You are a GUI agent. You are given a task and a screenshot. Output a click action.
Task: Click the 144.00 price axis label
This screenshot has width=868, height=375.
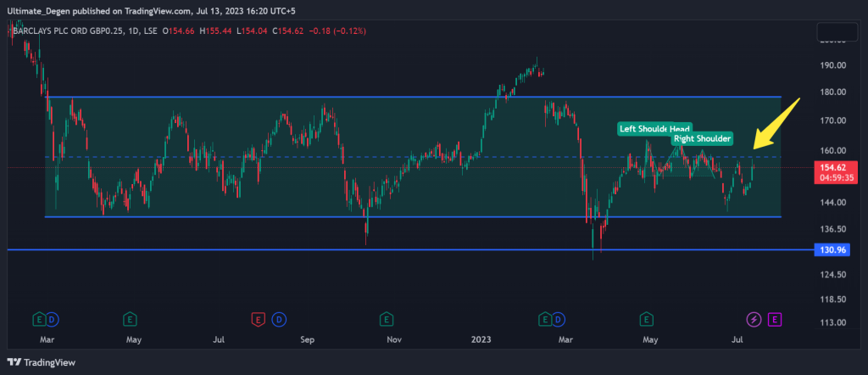[x=832, y=203]
